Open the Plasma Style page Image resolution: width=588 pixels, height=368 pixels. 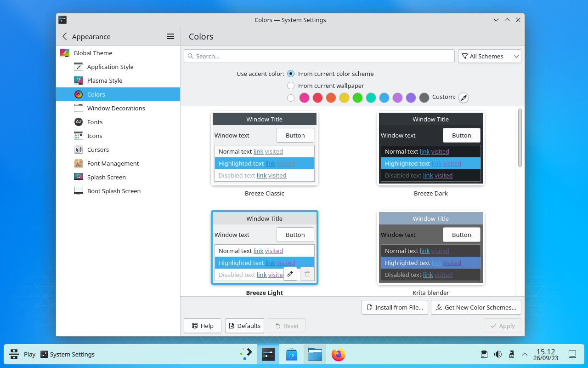pyautogui.click(x=118, y=80)
